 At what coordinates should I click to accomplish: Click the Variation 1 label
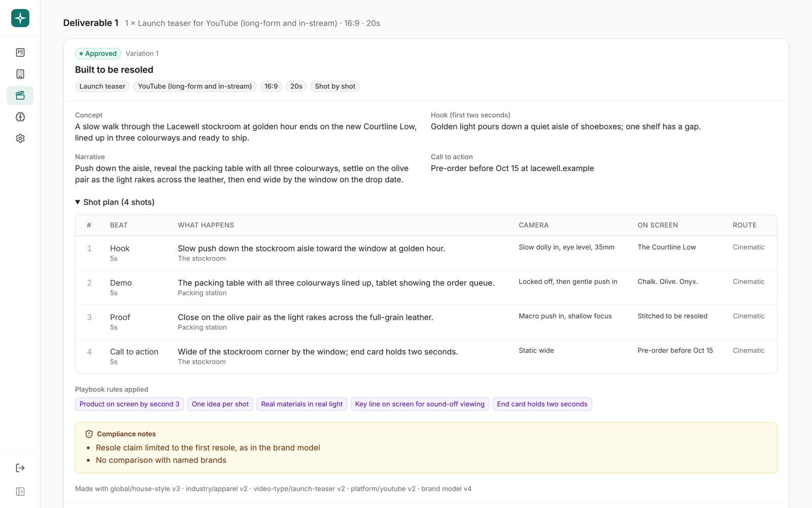click(x=142, y=53)
